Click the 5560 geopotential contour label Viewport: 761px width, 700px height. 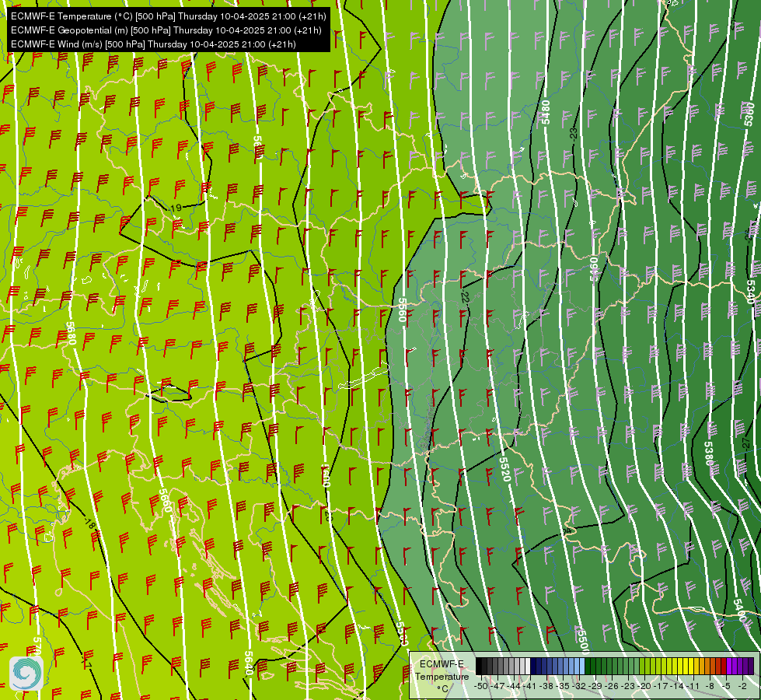tap(402, 310)
